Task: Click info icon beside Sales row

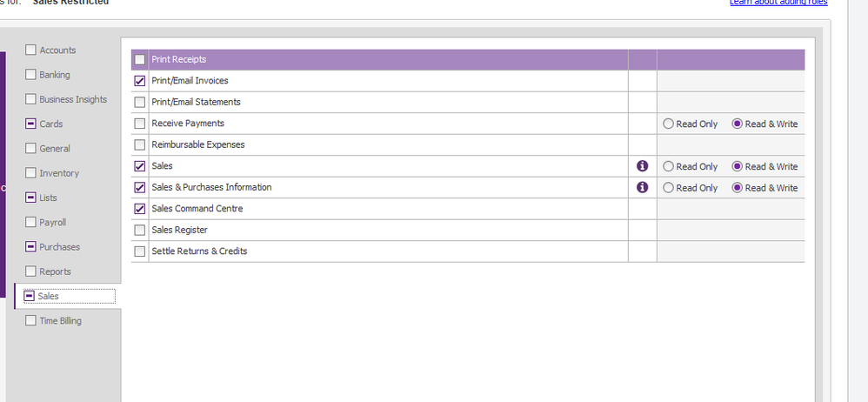Action: [x=643, y=166]
